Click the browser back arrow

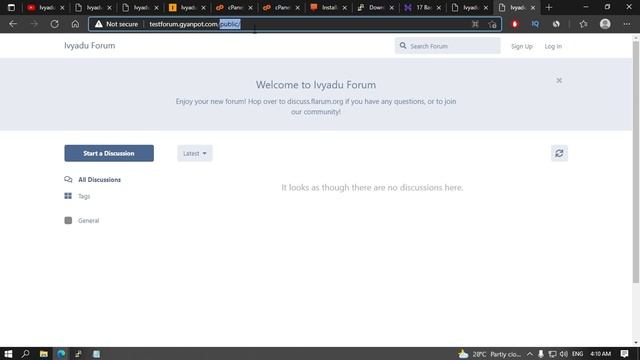tap(13, 24)
